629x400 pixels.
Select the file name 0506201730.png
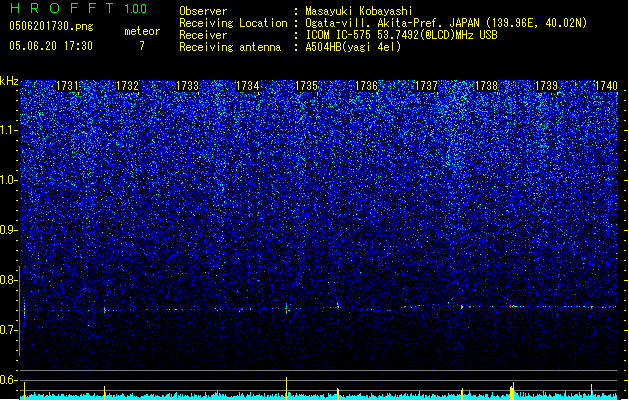pos(51,27)
